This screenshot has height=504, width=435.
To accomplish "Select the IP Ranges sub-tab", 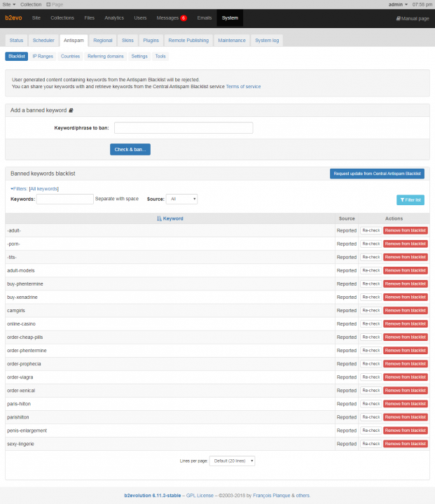I will [43, 56].
